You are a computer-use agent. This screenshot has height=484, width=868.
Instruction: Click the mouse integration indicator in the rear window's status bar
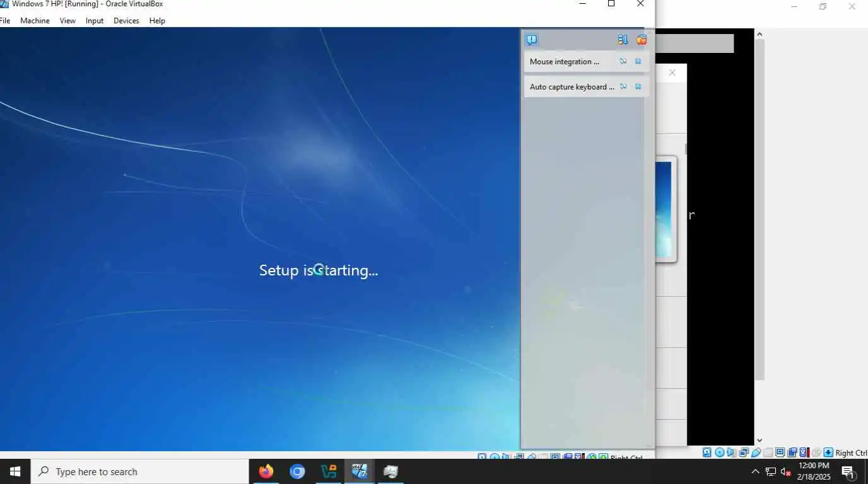coord(816,452)
